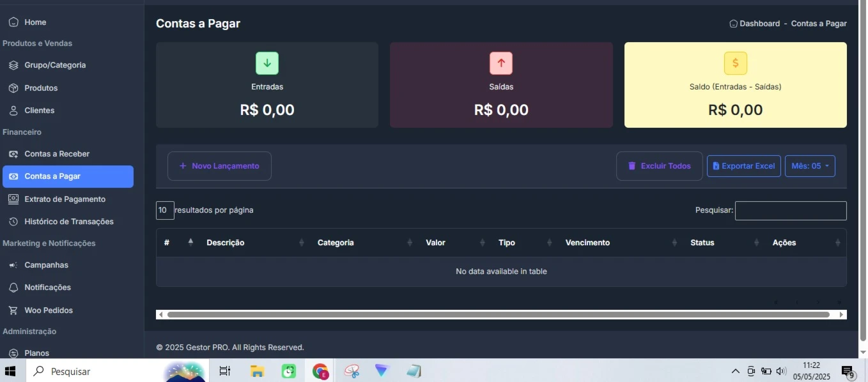Viewport: 868px width, 382px height.
Task: Focus the Pesquisar search field
Action: [791, 211]
